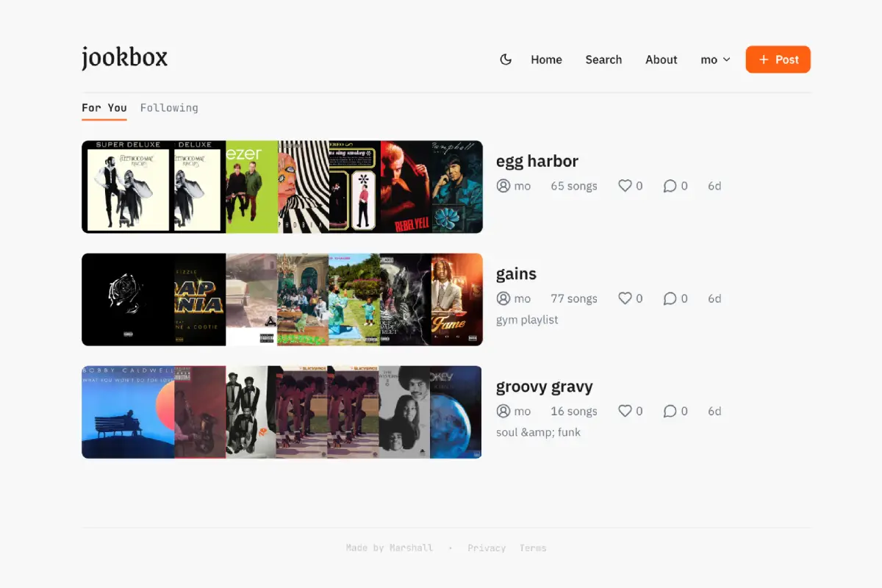Open the About page link
The height and width of the screenshot is (588, 882).
[x=661, y=60]
